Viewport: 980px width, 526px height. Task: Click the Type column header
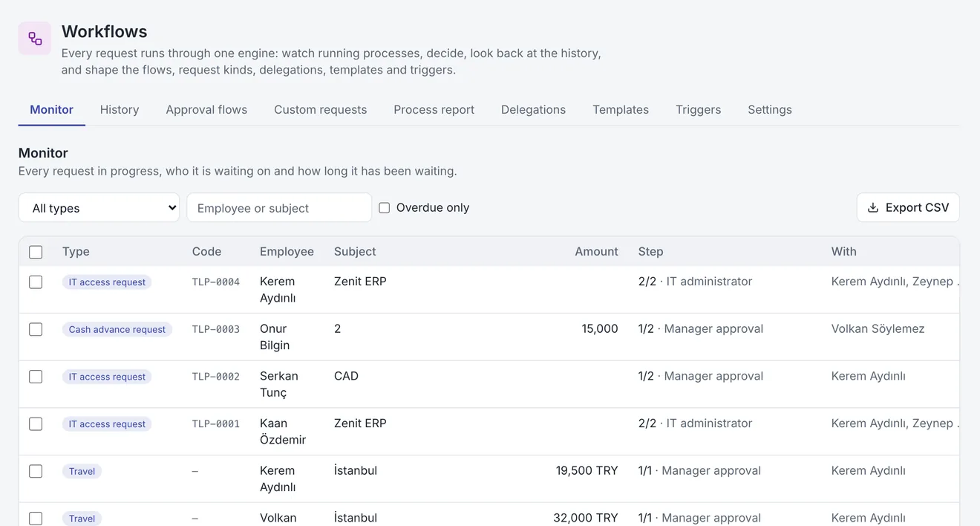coord(76,252)
